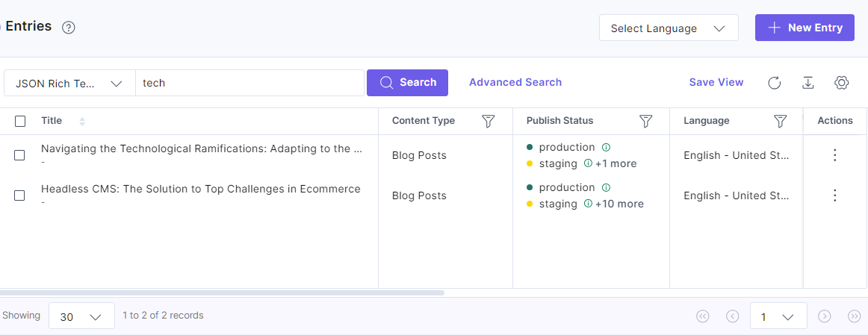Click the Publish Status column header
This screenshot has height=335, width=868.
pyautogui.click(x=559, y=121)
